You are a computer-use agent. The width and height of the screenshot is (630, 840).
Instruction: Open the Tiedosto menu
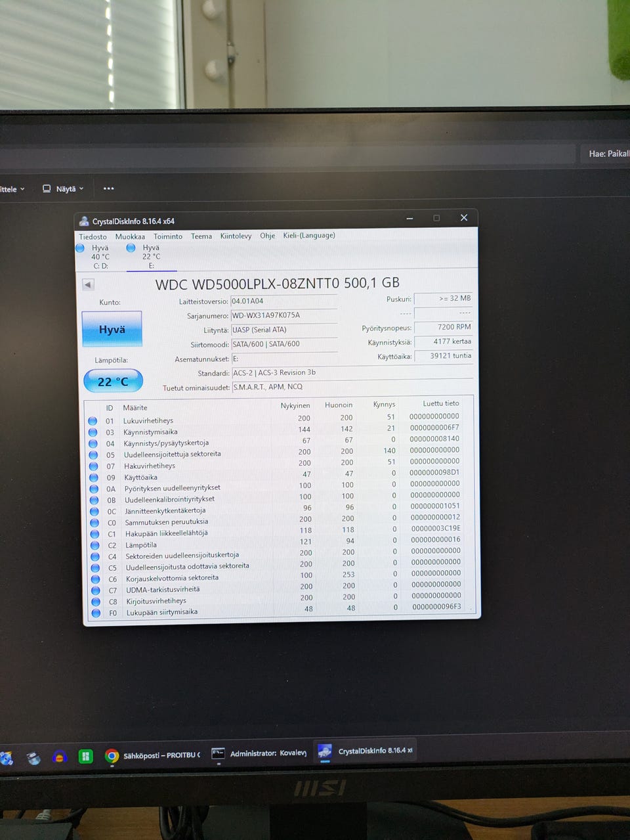pos(93,236)
